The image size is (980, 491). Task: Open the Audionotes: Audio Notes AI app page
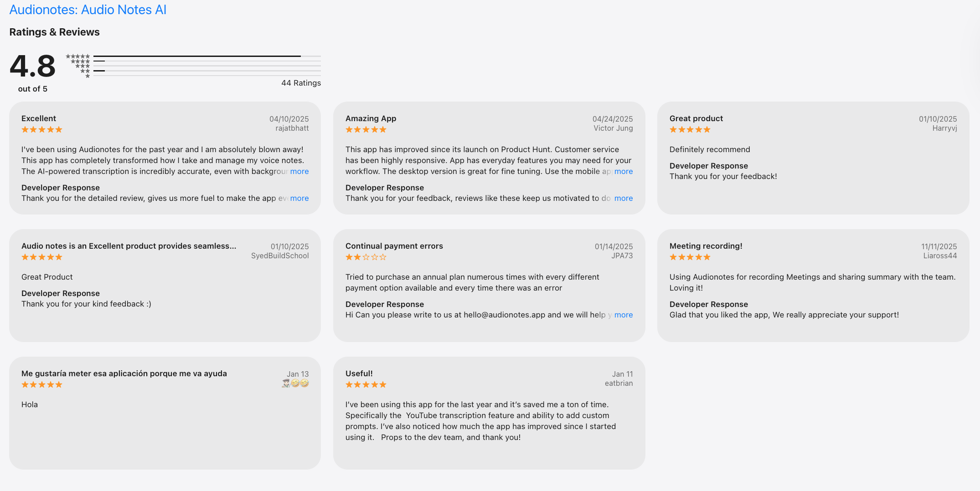pos(88,10)
